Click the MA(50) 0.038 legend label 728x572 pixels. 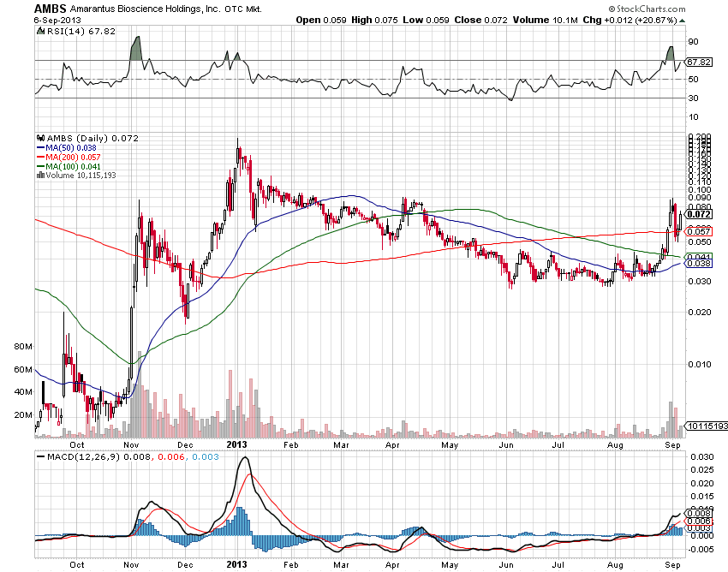pyautogui.click(x=71, y=148)
